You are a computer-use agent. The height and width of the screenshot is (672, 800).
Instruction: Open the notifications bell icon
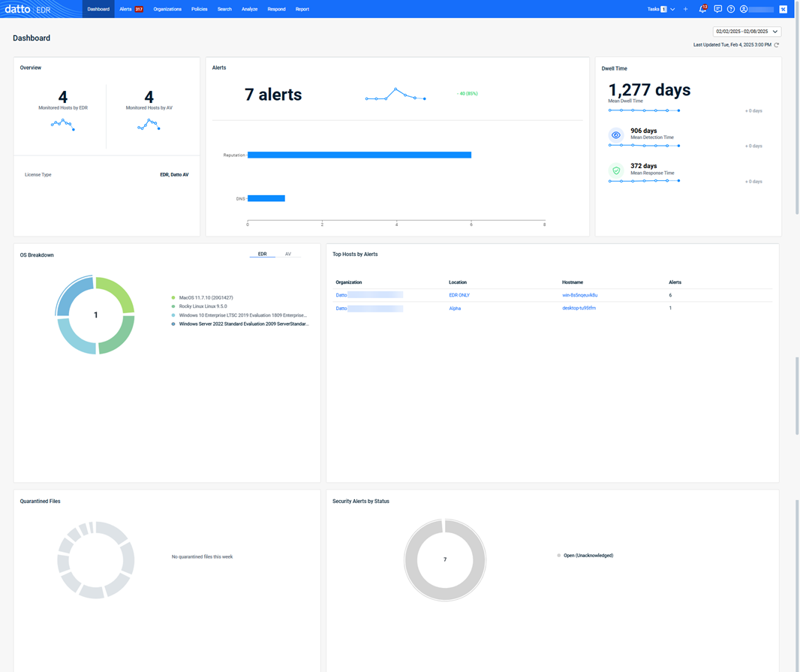(x=702, y=9)
